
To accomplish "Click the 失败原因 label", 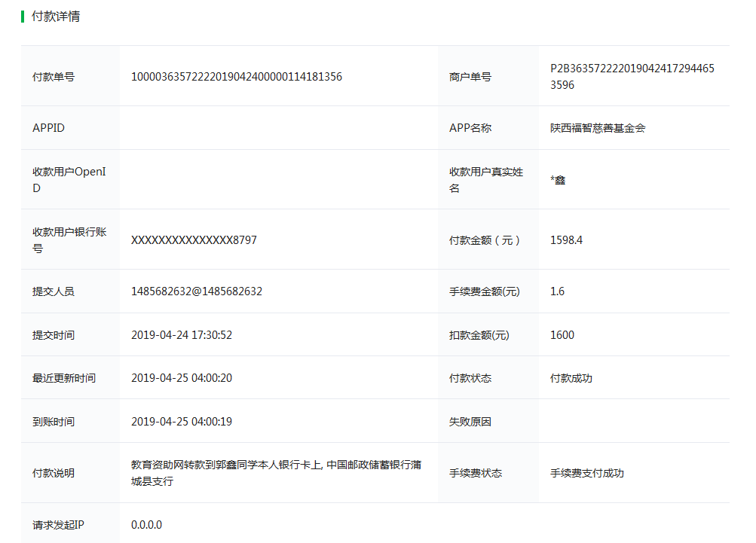I will (470, 422).
